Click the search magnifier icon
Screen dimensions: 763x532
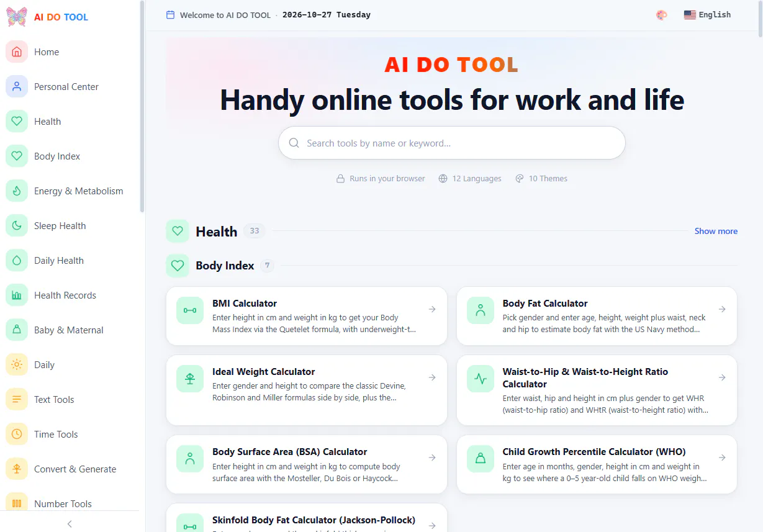[294, 143]
